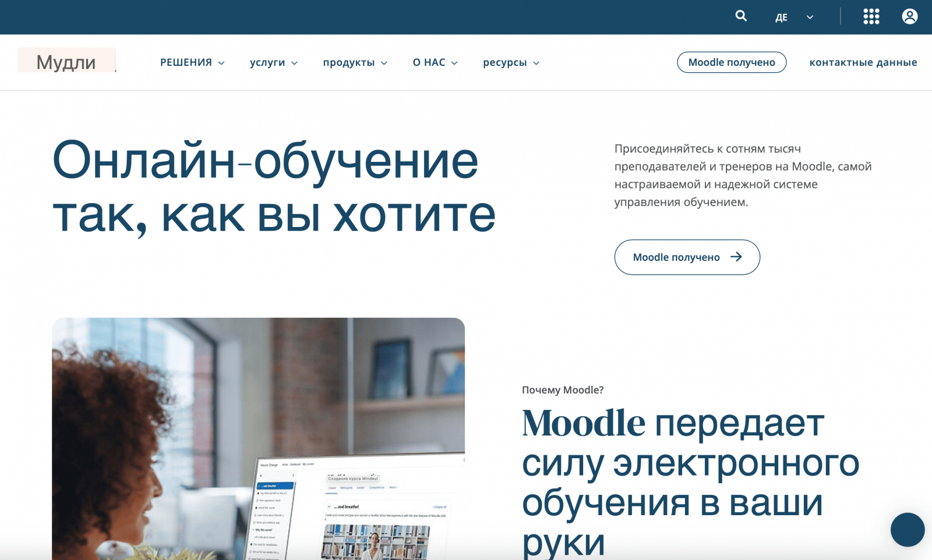Open the продукты navigation menu
932x560 pixels.
pyautogui.click(x=349, y=62)
